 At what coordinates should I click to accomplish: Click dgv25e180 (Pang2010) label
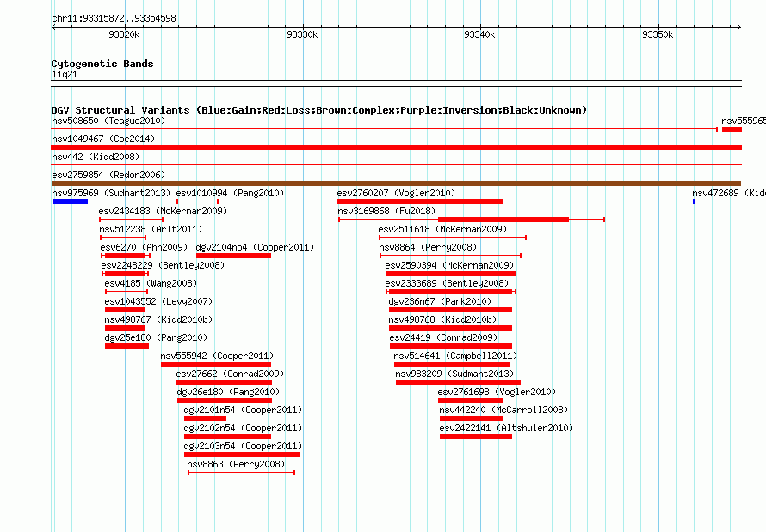156,337
